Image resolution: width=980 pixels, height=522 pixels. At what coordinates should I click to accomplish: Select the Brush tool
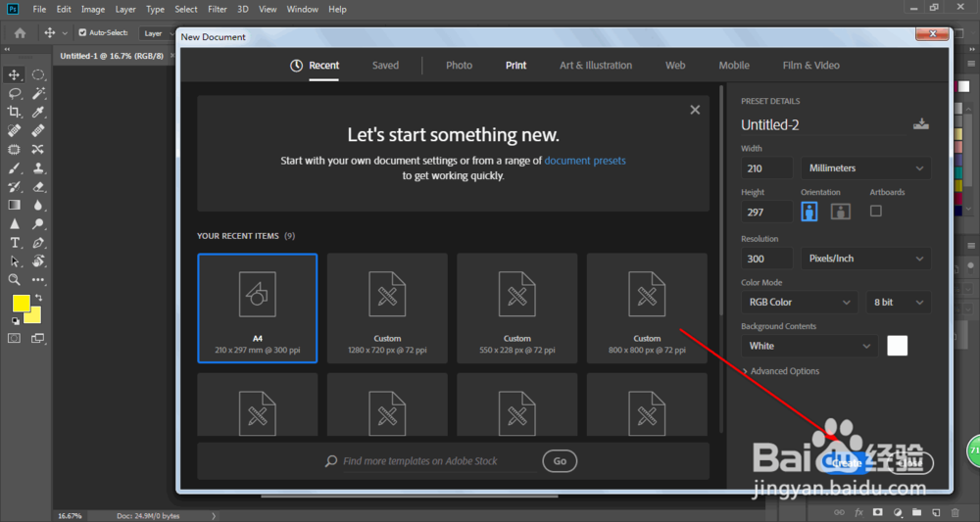click(x=14, y=168)
